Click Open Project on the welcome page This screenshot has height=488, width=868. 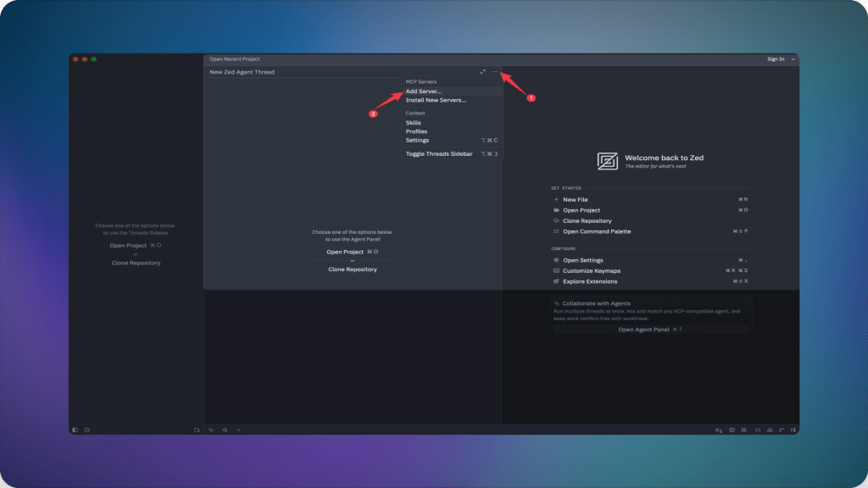(650, 210)
